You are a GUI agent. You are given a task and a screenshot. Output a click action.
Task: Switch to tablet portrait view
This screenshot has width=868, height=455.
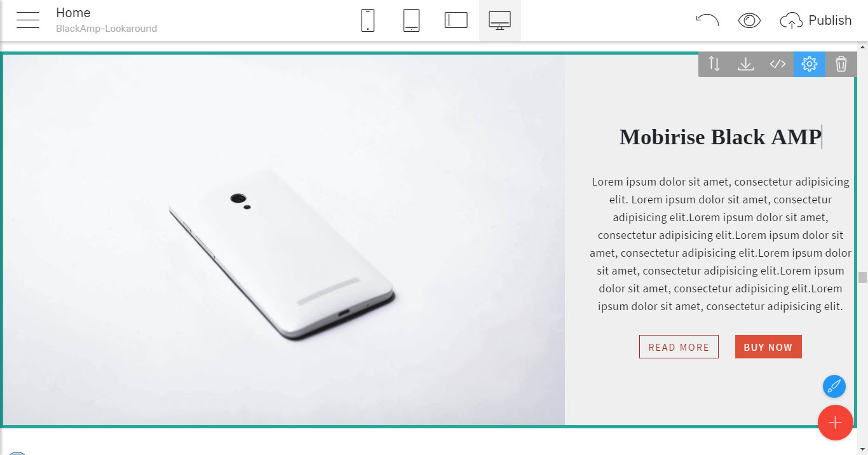tap(412, 20)
